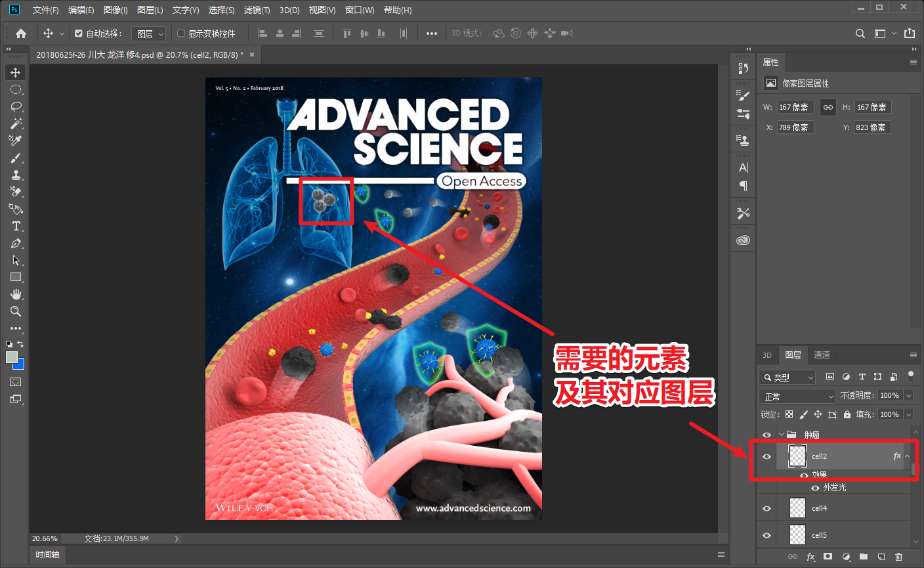Switch to the 通道 tab

coord(822,355)
